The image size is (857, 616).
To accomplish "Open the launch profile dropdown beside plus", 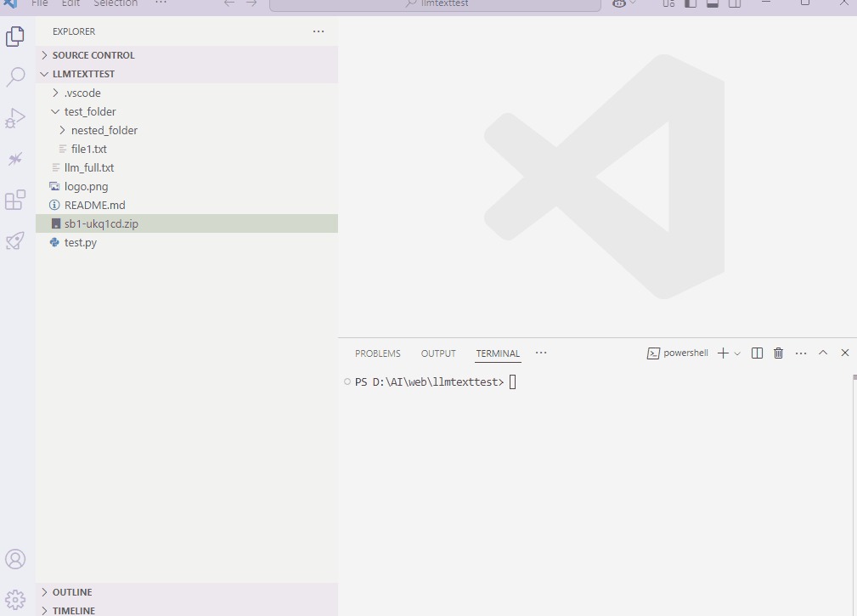I will 737,353.
